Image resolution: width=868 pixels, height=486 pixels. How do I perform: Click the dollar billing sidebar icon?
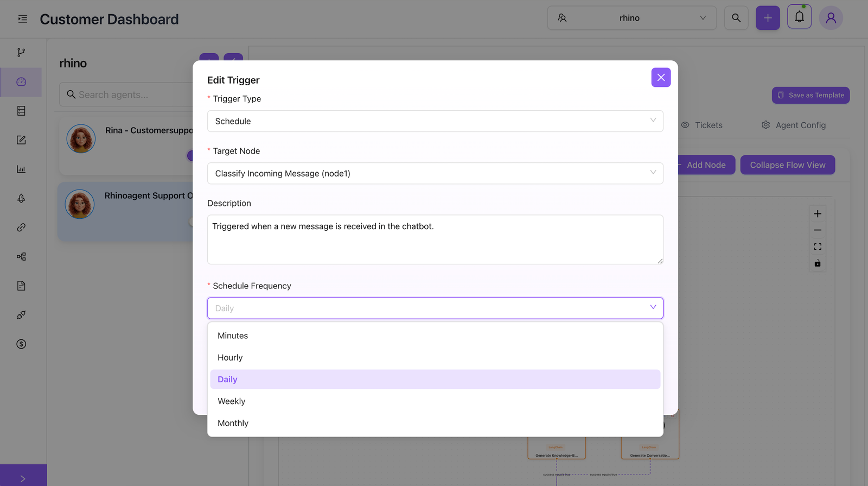(21, 344)
